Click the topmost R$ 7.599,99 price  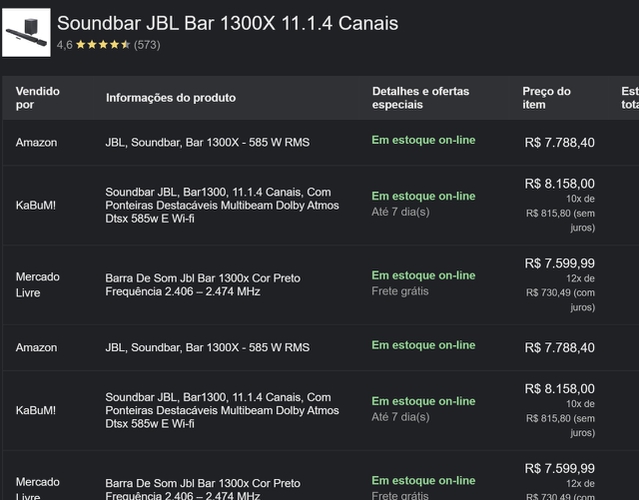pyautogui.click(x=559, y=263)
